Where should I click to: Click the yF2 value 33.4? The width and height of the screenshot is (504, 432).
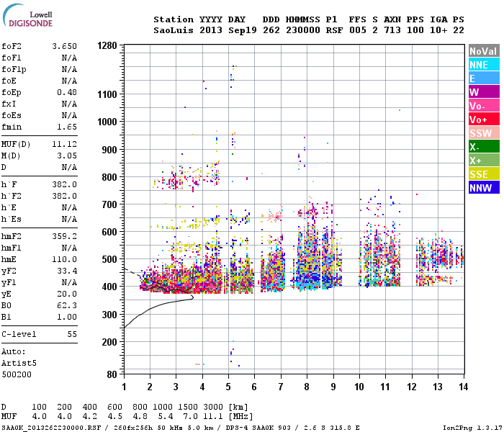[67, 271]
